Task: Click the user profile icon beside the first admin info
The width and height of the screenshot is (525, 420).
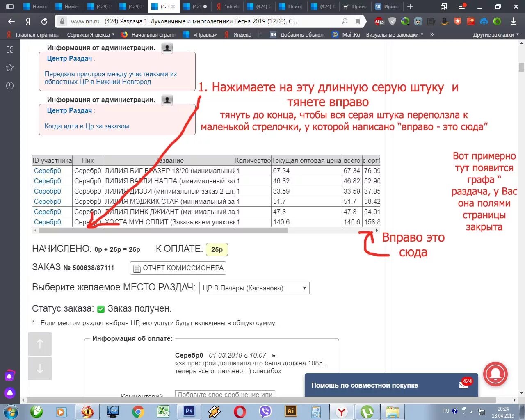Action: click(167, 48)
